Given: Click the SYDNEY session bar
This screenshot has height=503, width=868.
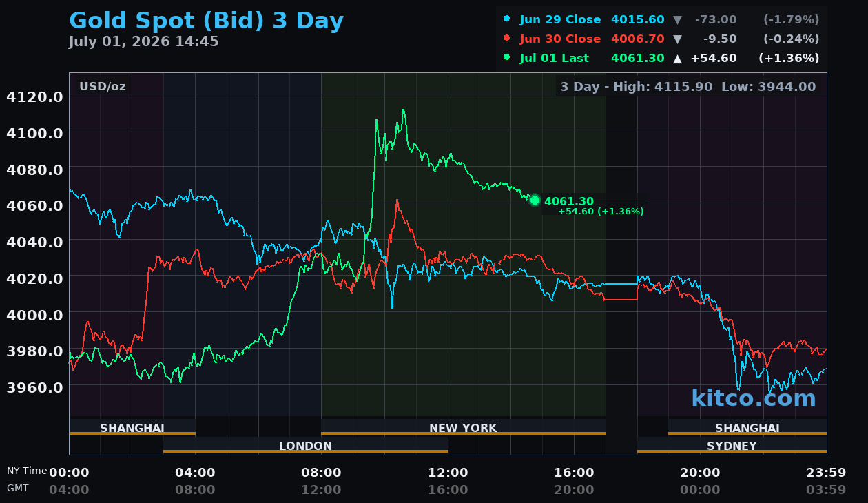Looking at the screenshot, I should click(732, 445).
